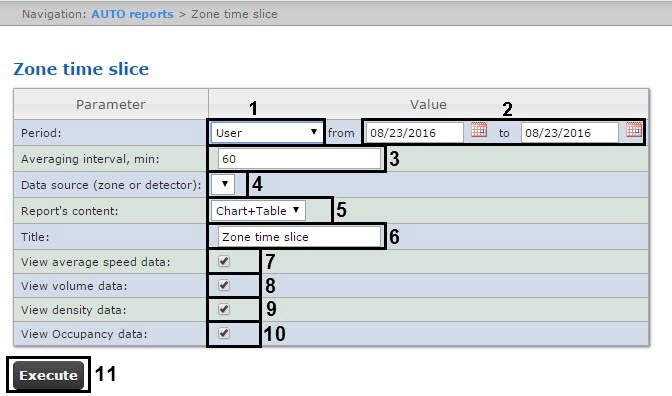
Task: Expand the Report's content Chart+Table dropdown
Action: [258, 210]
